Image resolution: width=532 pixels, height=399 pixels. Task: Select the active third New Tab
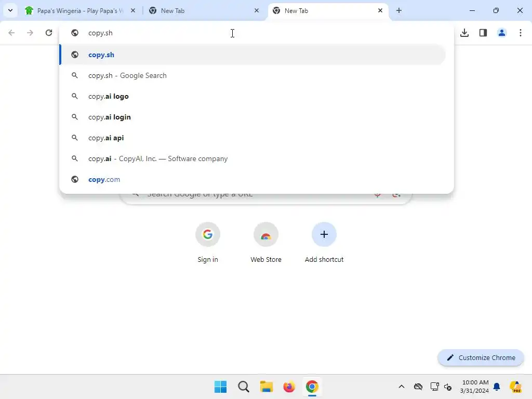[325, 11]
